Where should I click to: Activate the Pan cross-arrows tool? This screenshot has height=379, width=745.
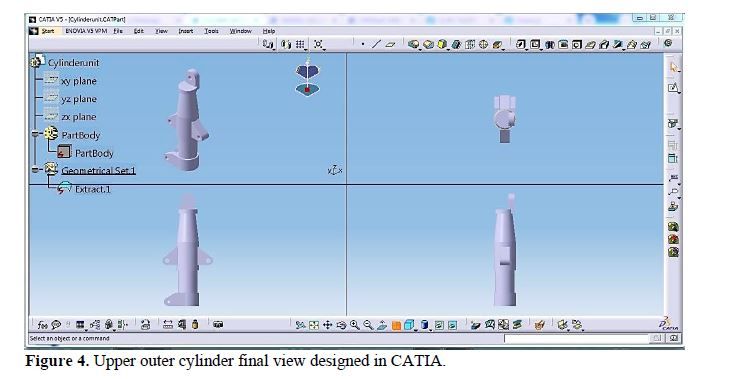[x=327, y=325]
